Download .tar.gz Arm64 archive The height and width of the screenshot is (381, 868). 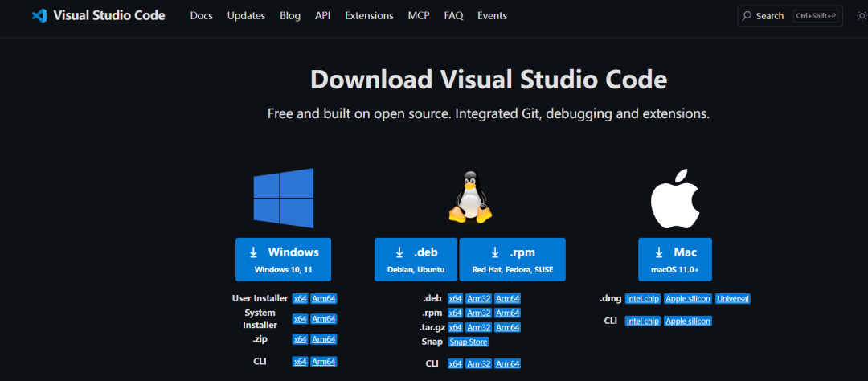(508, 327)
